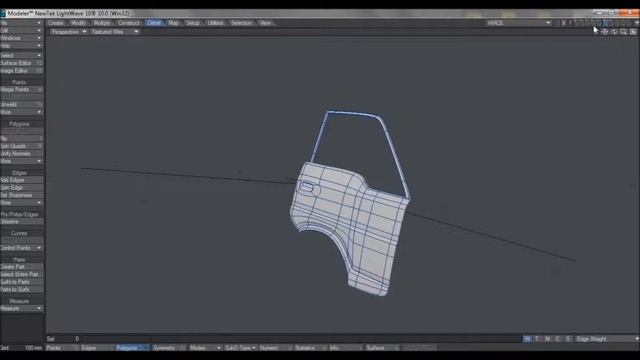Go to the Setup tab
Image resolution: width=640 pixels, height=360 pixels.
193,23
